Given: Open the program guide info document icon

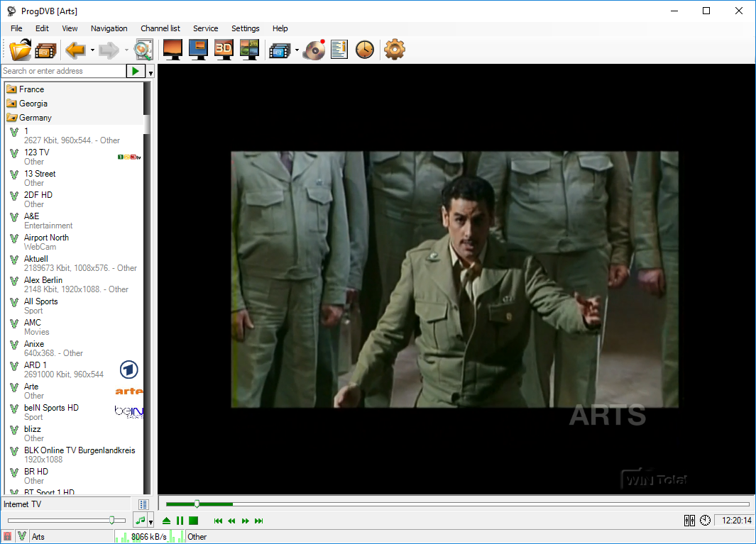Looking at the screenshot, I should [x=339, y=50].
